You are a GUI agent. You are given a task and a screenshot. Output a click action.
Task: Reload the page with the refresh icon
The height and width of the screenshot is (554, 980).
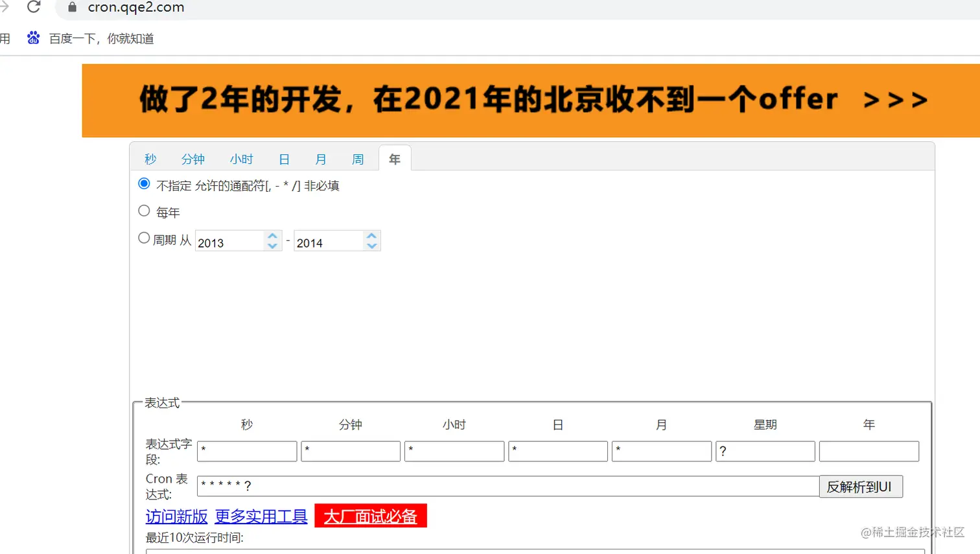point(34,7)
